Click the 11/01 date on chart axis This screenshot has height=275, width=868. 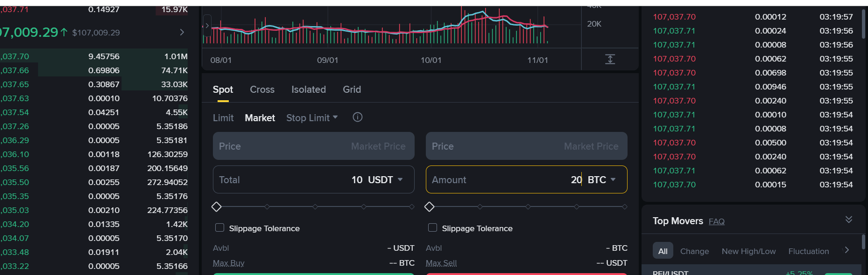pyautogui.click(x=537, y=60)
